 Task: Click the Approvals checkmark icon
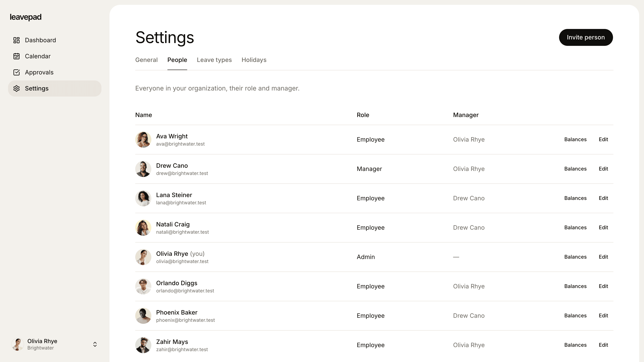[17, 72]
